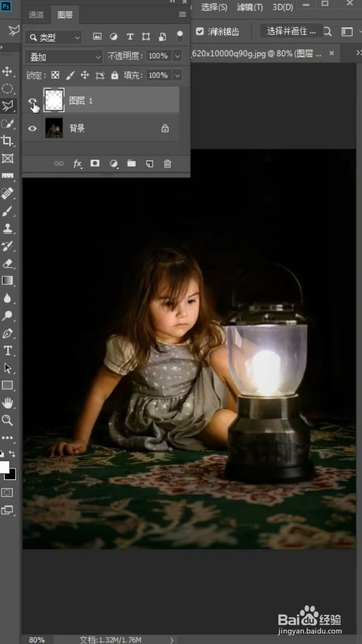The height and width of the screenshot is (644, 362).
Task: Select the Horizontal Type tool
Action: tap(7, 351)
